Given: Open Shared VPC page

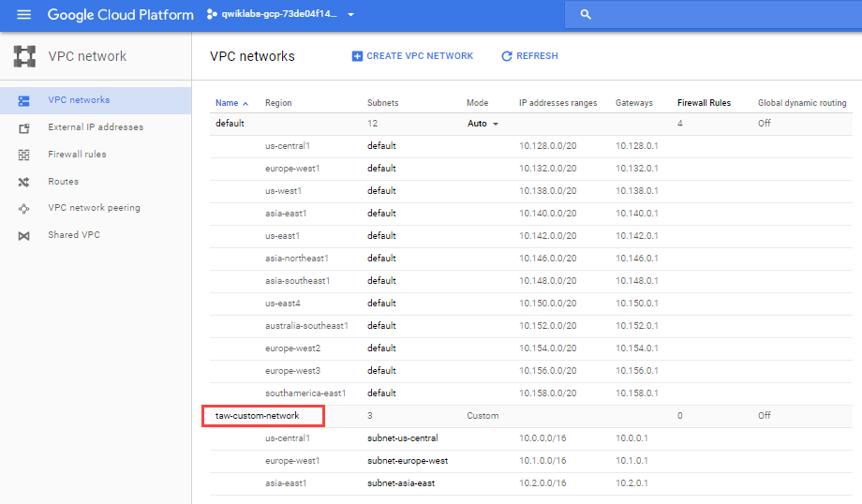Looking at the screenshot, I should coord(74,235).
